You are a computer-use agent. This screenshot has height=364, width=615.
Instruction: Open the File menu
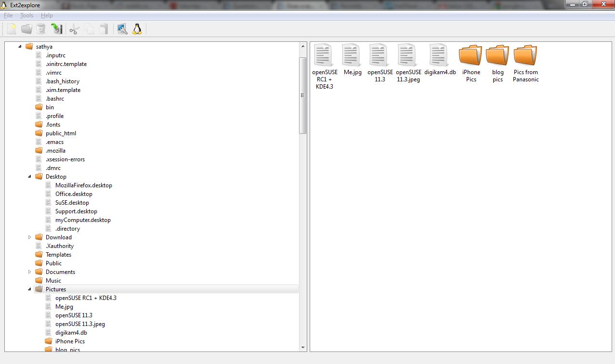[8, 15]
